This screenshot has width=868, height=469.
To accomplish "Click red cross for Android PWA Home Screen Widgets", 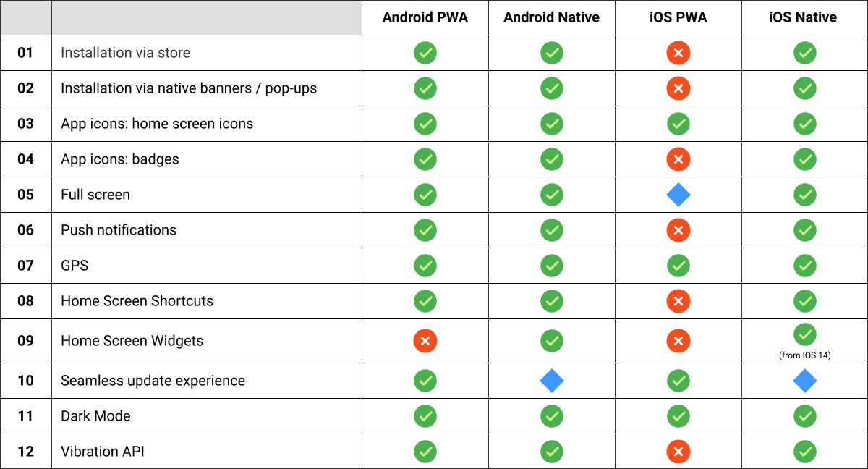I will click(425, 341).
